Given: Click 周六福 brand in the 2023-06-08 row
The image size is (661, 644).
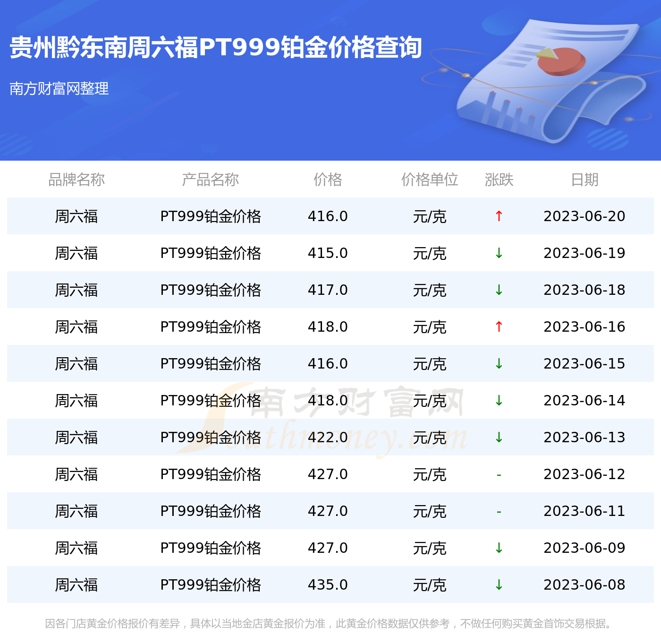Looking at the screenshot, I should pyautogui.click(x=76, y=585).
